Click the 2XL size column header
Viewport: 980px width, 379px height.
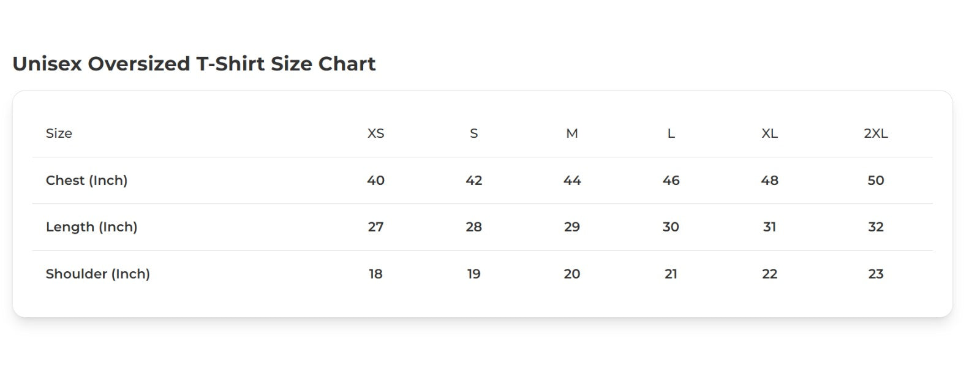[875, 133]
